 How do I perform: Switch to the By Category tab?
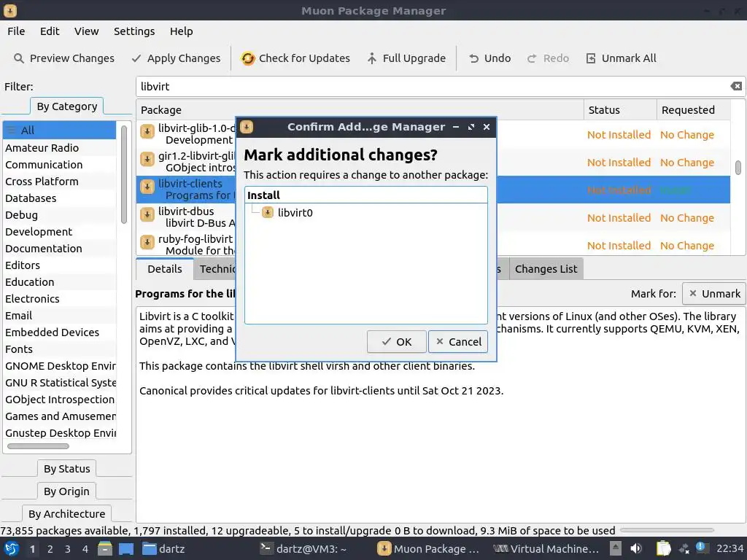(x=66, y=106)
